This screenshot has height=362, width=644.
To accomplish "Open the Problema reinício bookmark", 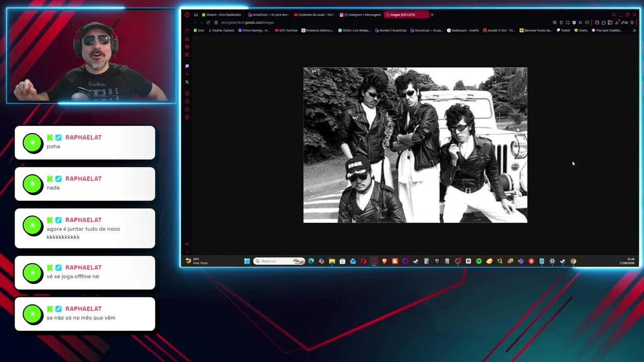I will tap(317, 31).
